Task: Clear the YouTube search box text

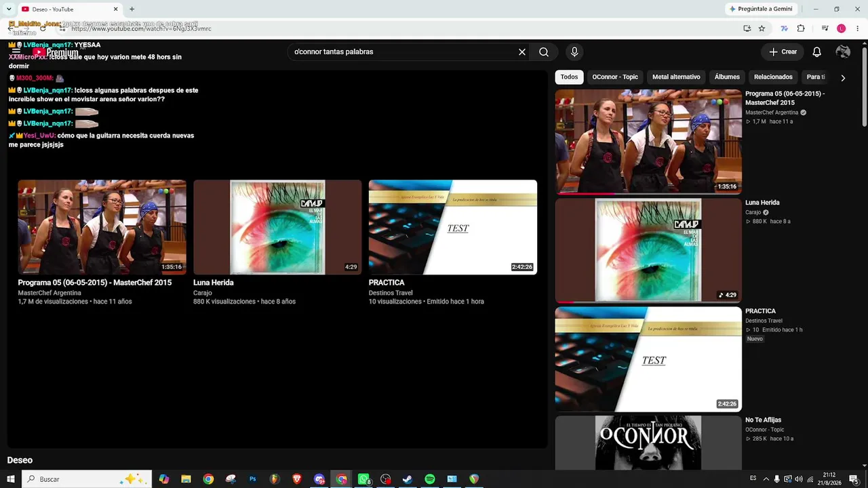Action: [x=522, y=52]
